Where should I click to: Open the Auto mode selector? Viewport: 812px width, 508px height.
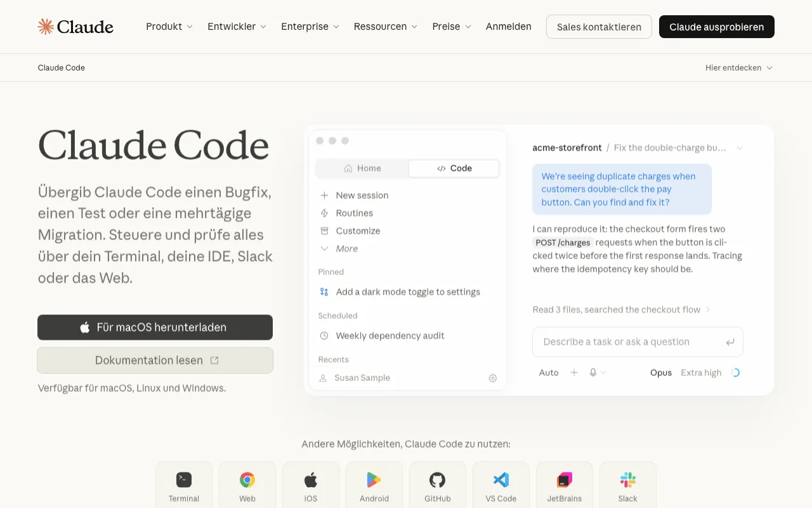(549, 373)
